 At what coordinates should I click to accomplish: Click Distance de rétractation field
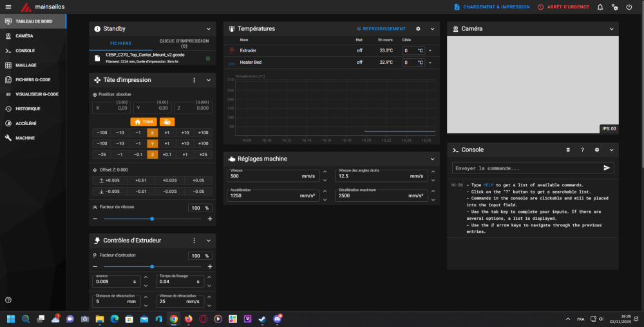click(x=116, y=301)
